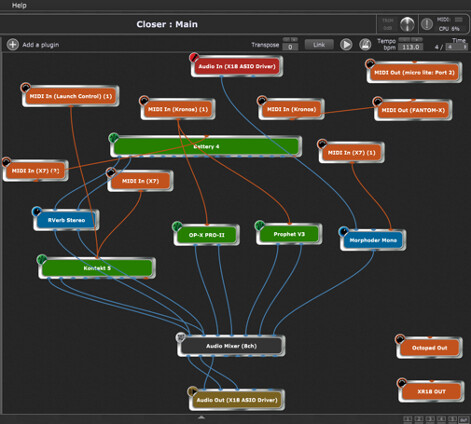The image size is (471, 424).
Task: Select the MIDI In (X7) (1) node
Action: pos(352,152)
